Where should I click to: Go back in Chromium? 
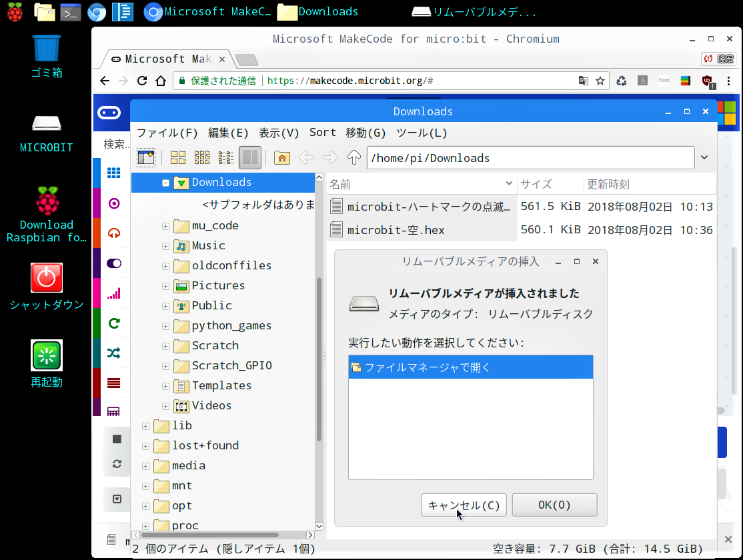pos(105,81)
